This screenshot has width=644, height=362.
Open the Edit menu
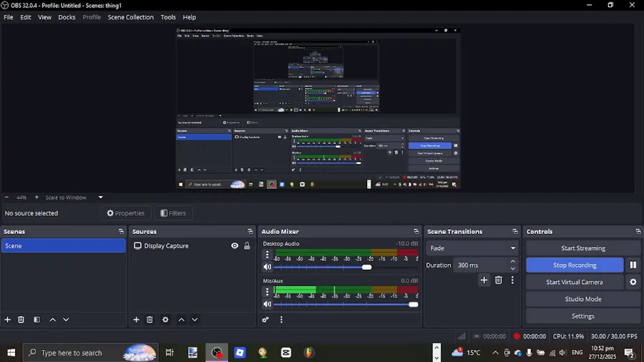tap(26, 17)
